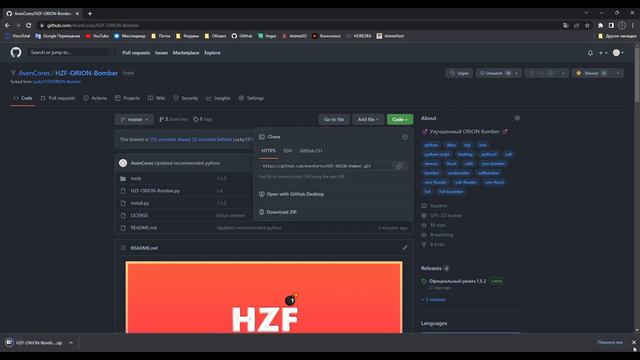Open the tools folder
640x360 pixels.
[x=136, y=178]
